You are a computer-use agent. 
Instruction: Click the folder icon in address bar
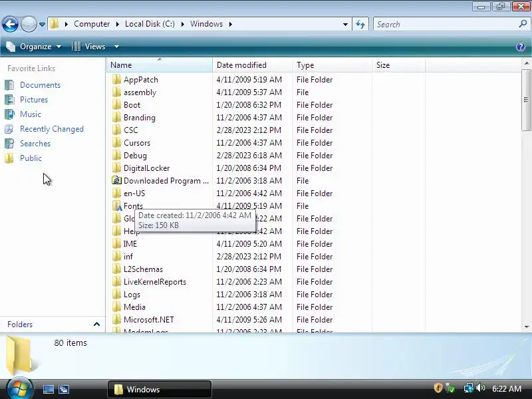[54, 24]
